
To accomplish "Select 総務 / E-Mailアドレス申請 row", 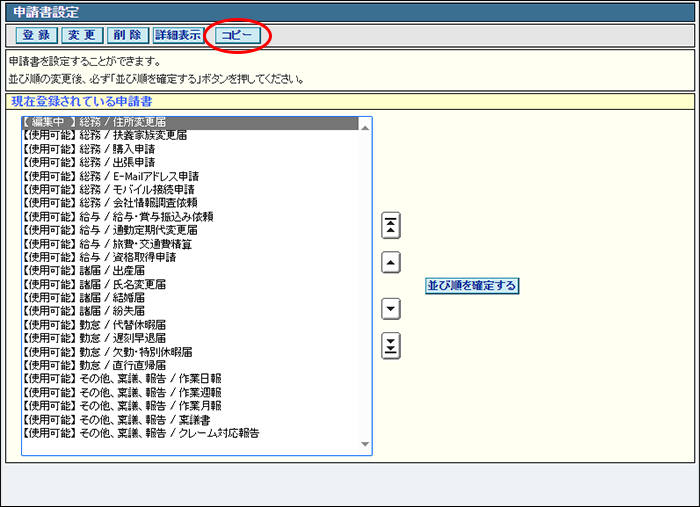I will [x=190, y=176].
